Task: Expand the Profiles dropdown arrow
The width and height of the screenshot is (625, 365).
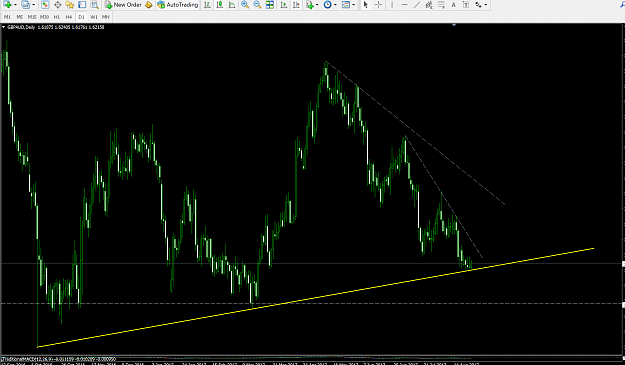Action: (x=33, y=5)
